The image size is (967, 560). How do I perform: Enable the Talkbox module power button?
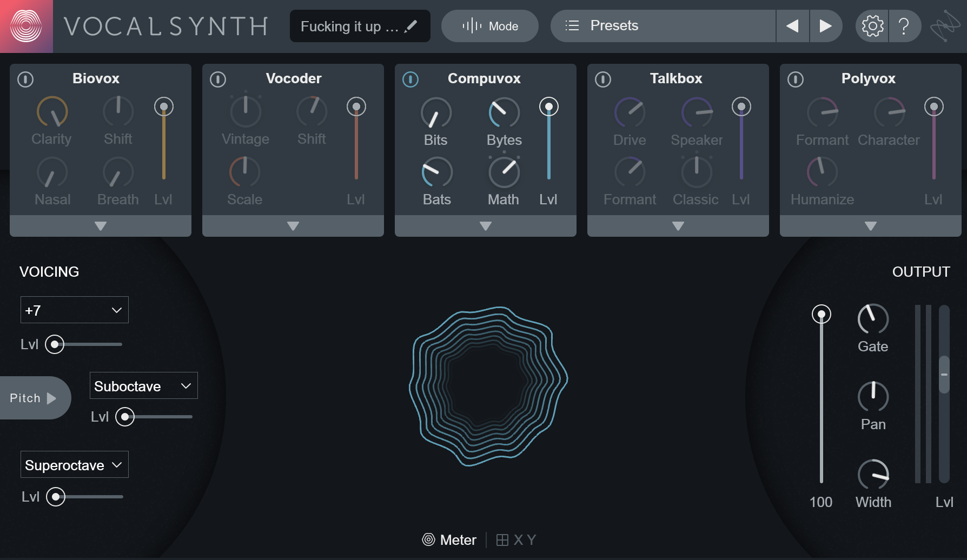click(603, 79)
